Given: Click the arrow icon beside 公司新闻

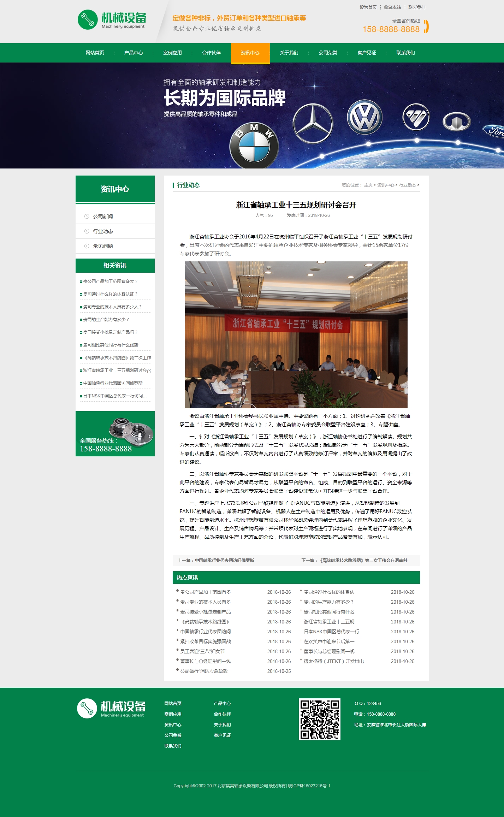Looking at the screenshot, I should point(87,217).
